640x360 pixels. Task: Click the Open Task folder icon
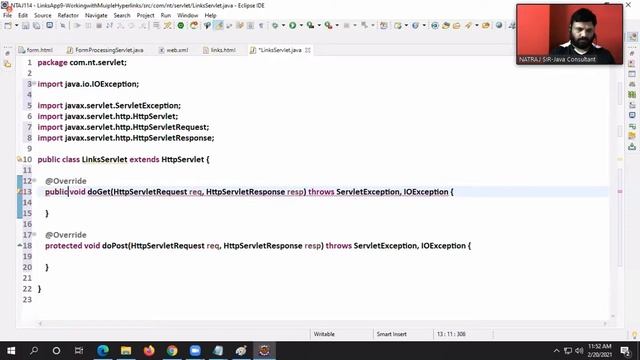pos(457,25)
